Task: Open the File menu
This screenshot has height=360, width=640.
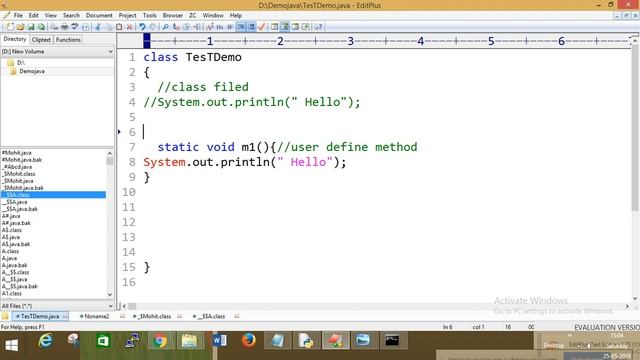Action: (x=18, y=16)
